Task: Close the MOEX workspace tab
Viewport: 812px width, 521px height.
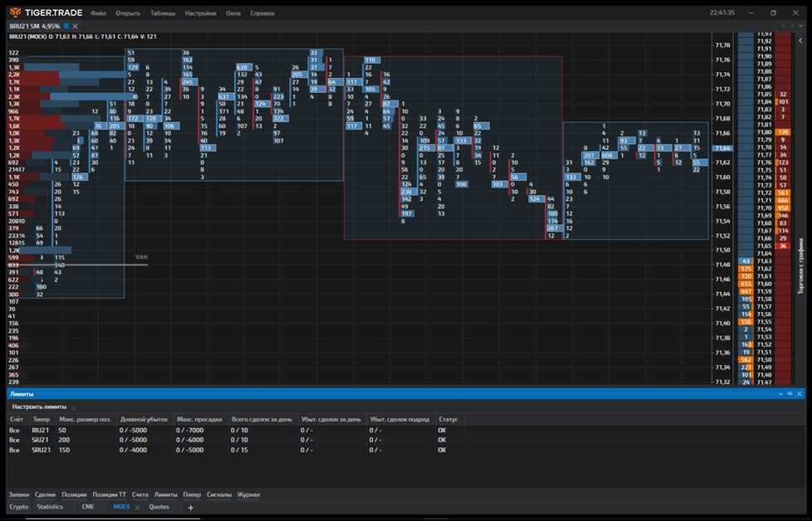Action: (x=138, y=507)
